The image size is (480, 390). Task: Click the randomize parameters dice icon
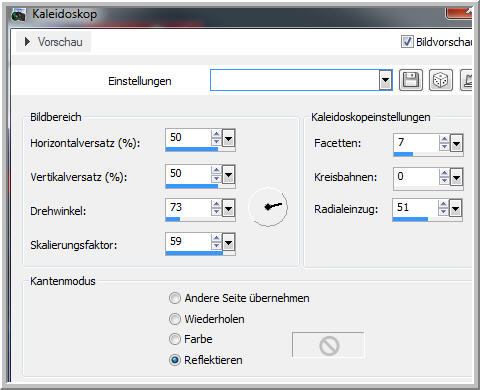tap(440, 80)
